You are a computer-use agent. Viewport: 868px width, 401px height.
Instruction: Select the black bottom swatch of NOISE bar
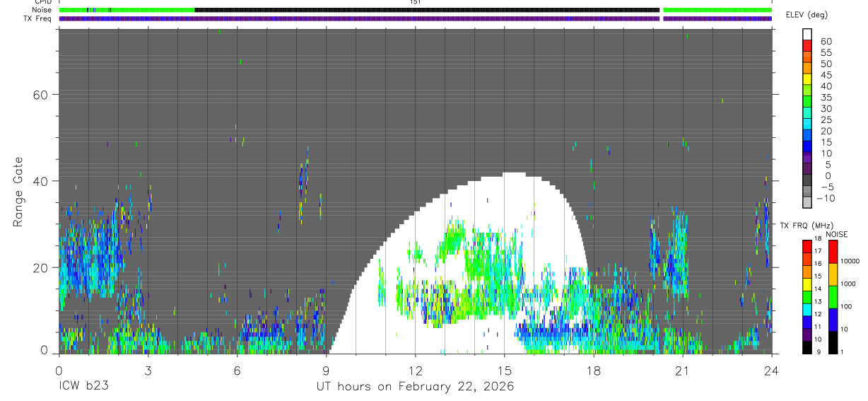click(x=833, y=342)
